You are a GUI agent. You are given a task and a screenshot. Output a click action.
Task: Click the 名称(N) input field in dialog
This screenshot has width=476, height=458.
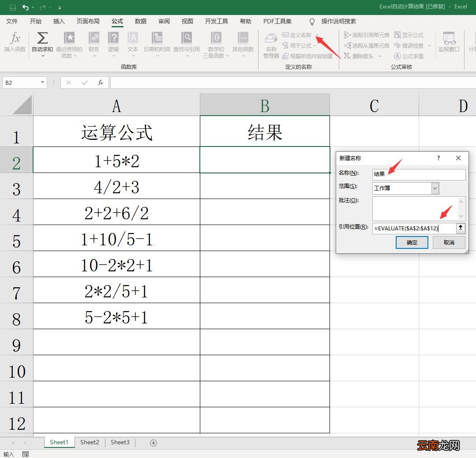pos(419,174)
